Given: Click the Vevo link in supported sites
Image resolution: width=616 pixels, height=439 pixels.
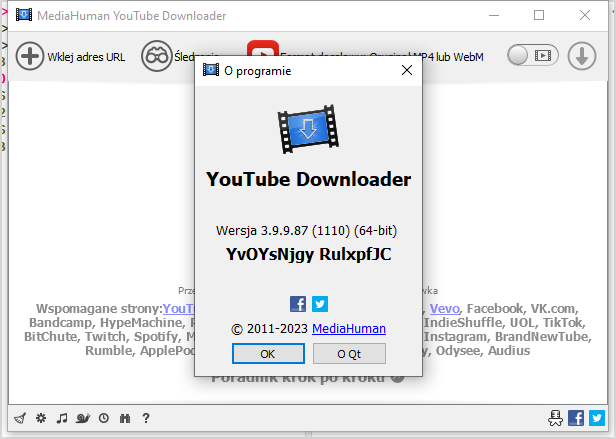Looking at the screenshot, I should point(444,309).
